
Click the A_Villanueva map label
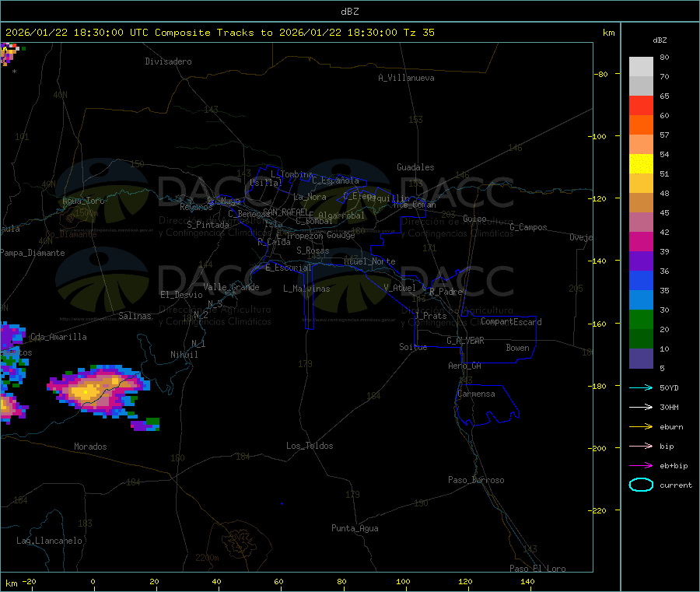tap(406, 78)
